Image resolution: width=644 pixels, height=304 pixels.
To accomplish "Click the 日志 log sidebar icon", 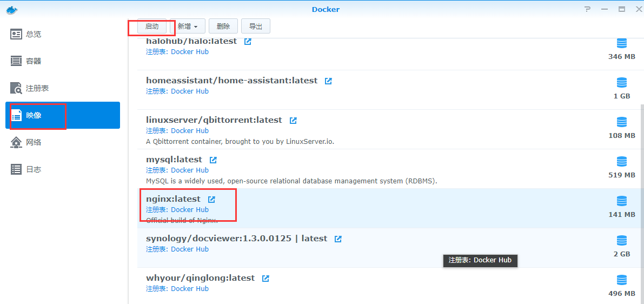I will 16,169.
